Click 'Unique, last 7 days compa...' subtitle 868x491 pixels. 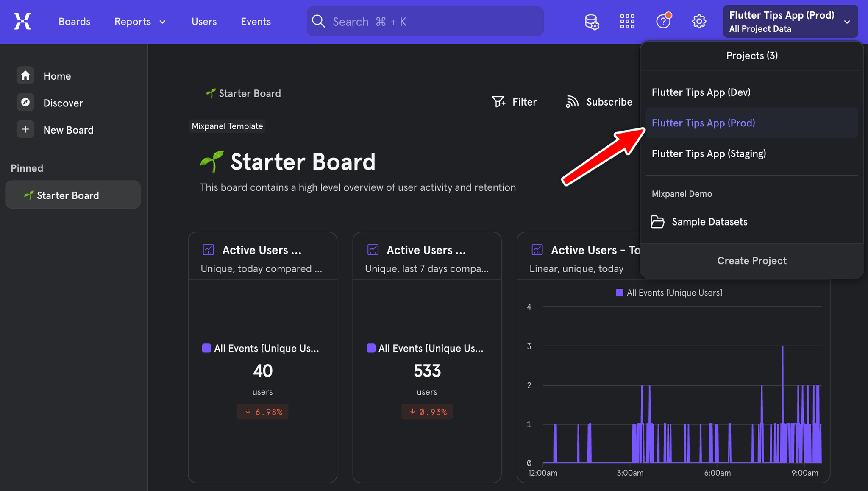click(427, 268)
